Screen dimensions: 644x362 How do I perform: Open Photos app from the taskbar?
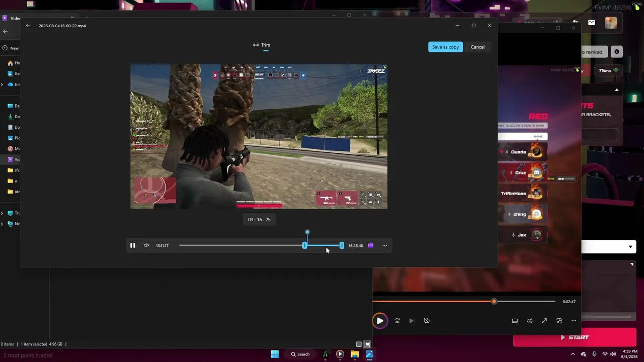369,354
